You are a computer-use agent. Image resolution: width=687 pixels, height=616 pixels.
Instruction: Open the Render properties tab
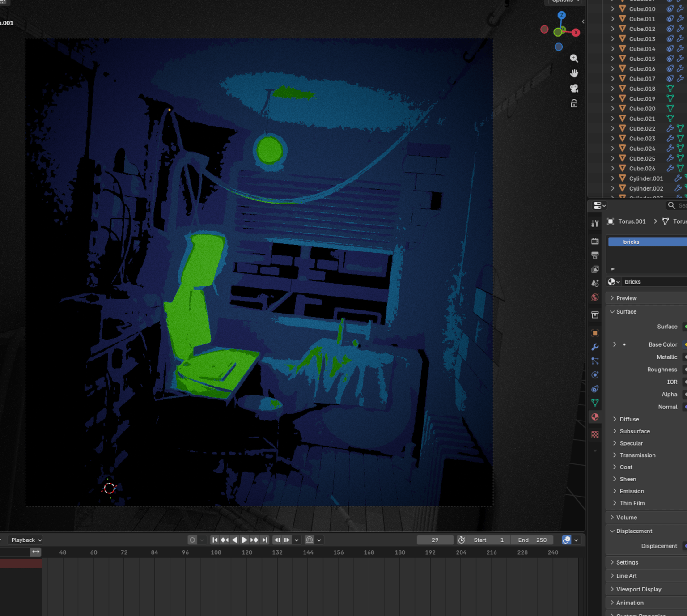(x=595, y=241)
